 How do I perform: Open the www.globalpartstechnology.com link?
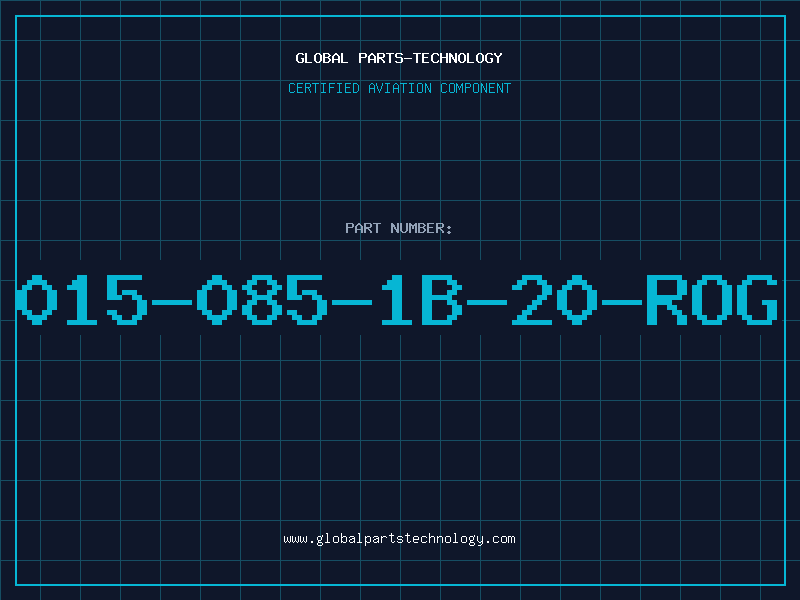coord(399,539)
